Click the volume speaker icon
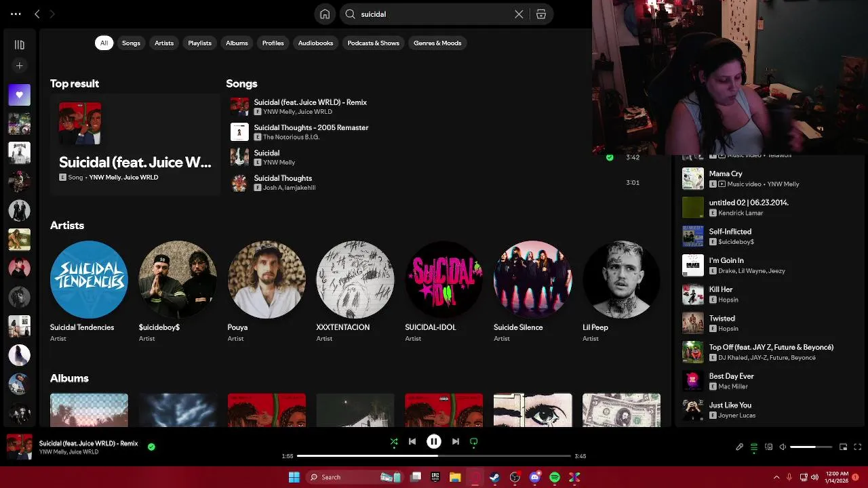 click(x=783, y=447)
